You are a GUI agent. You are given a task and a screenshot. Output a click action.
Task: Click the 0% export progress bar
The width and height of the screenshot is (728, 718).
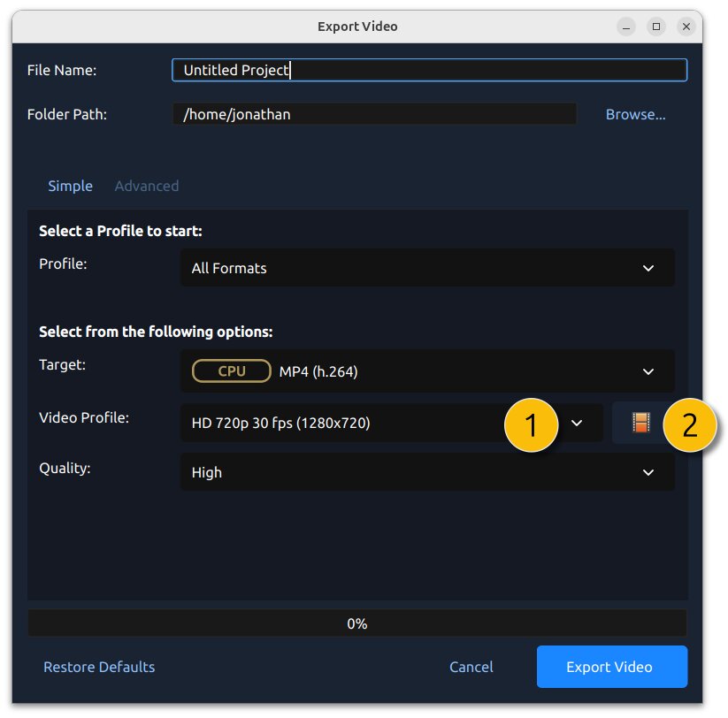tap(357, 623)
